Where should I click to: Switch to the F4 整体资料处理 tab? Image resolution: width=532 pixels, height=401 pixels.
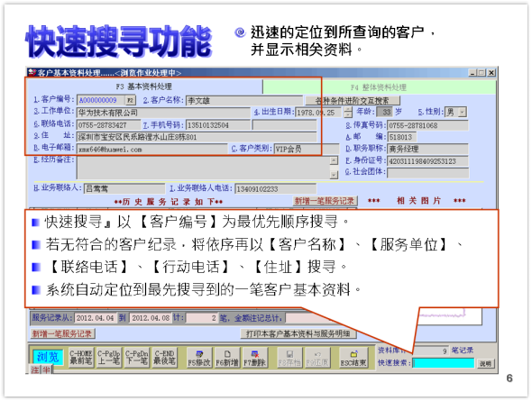coord(379,87)
